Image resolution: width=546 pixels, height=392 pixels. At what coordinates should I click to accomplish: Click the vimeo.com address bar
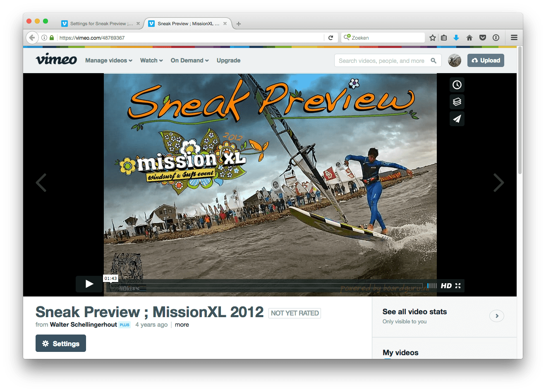[x=190, y=38]
